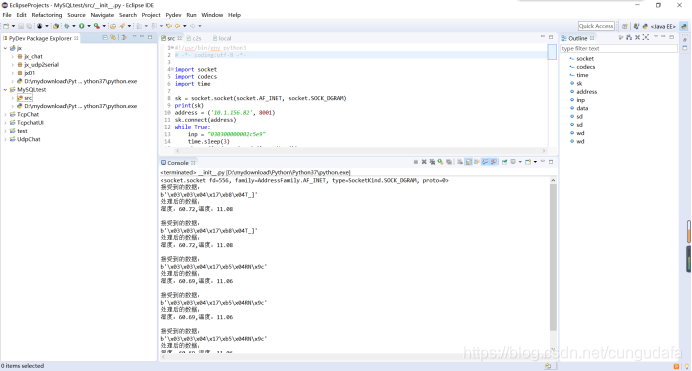
Task: Toggle Word Wrap in the Console toolbar
Action: (477, 162)
